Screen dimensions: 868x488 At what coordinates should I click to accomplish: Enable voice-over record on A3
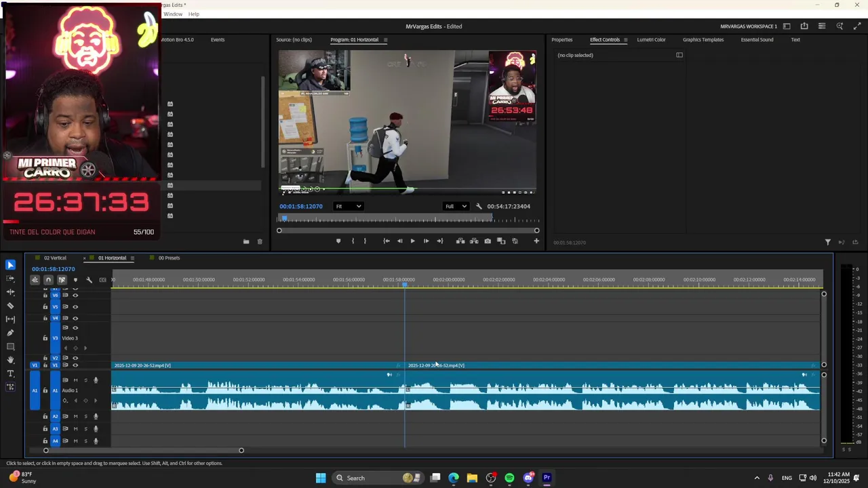click(96, 428)
